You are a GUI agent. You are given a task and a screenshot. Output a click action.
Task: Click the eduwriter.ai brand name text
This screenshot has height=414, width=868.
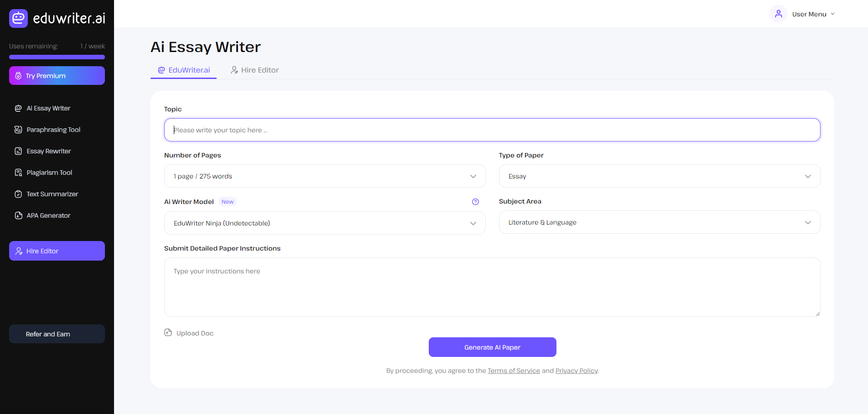pos(69,18)
